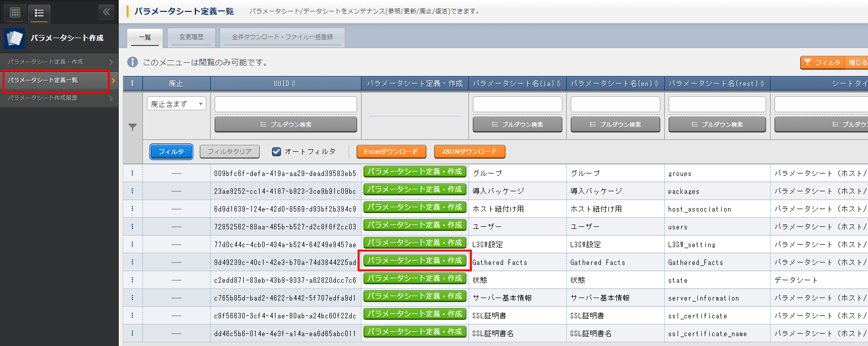Click green 定義・作成 button for グループ row
Image resolution: width=868 pixels, height=346 pixels.
tap(415, 172)
